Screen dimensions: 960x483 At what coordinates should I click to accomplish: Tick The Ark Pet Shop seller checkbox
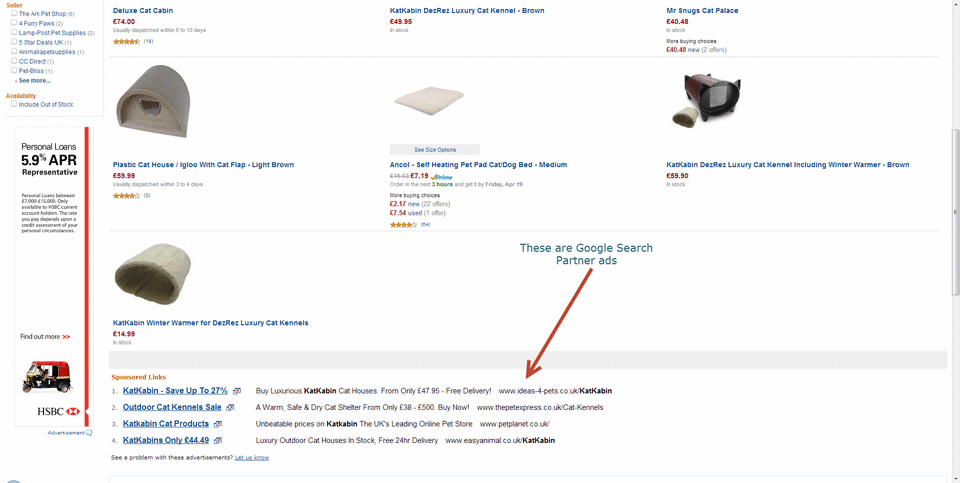(14, 14)
